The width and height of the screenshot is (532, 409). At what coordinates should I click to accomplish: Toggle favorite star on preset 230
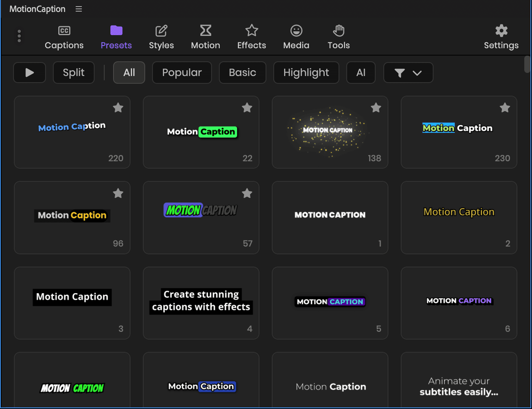(505, 108)
